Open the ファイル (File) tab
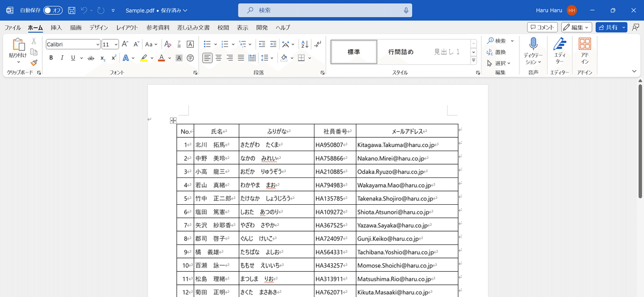Screen dimensions: 644x297 point(12,27)
